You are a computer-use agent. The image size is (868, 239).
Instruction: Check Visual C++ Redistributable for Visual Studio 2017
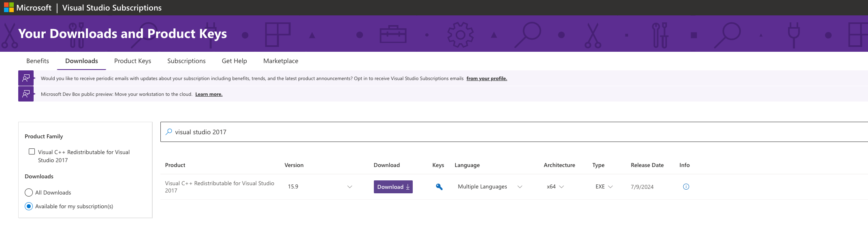coord(32,152)
